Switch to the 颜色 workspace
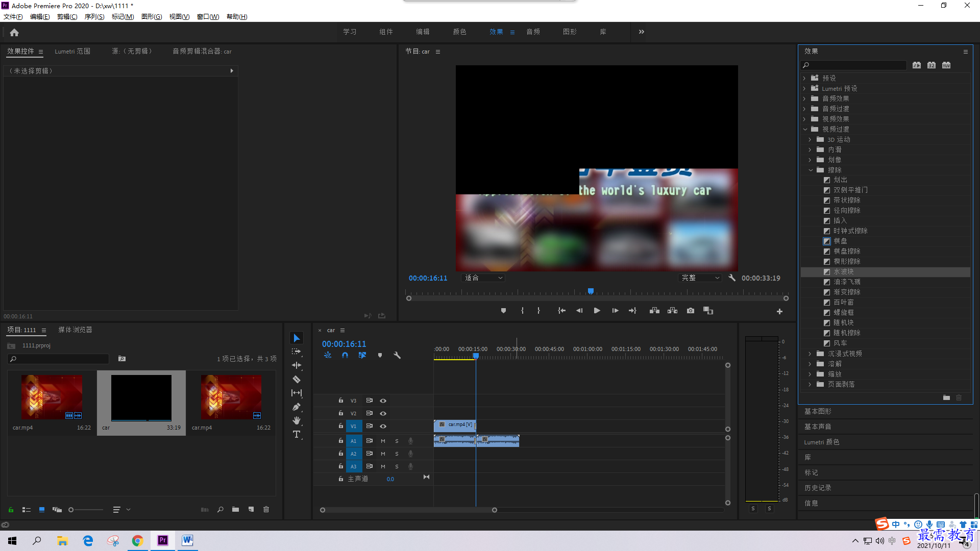980x551 pixels. pos(459,32)
